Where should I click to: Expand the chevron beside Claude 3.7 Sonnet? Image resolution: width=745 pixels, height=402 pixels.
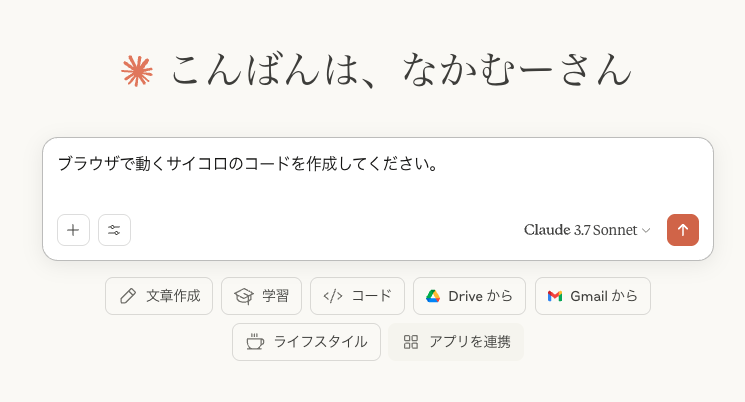pos(646,230)
